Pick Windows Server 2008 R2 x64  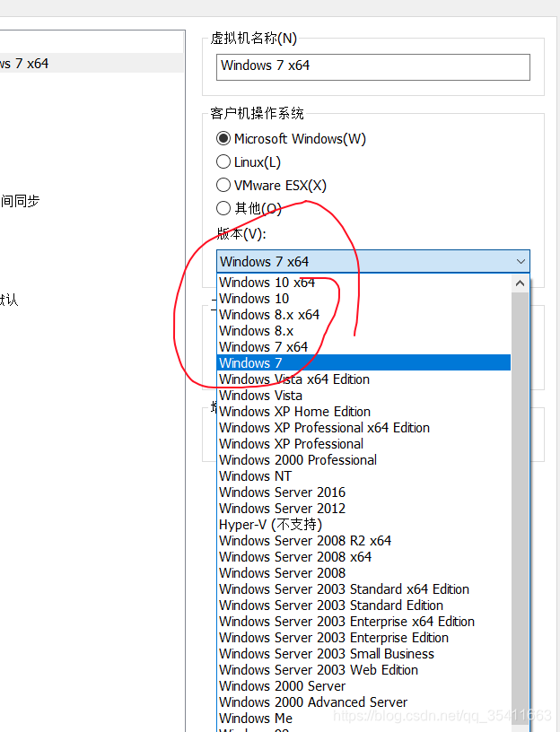pos(364,541)
